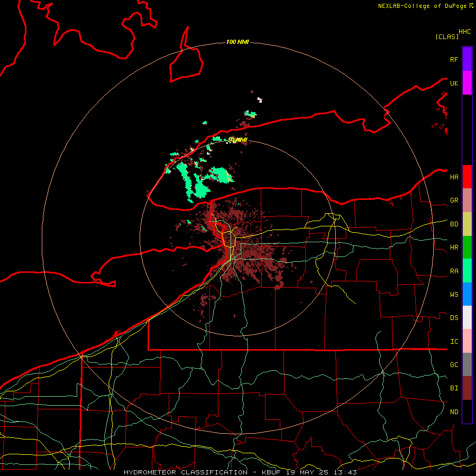Click the 'HHC' product label
The image size is (476, 476).
click(x=464, y=32)
